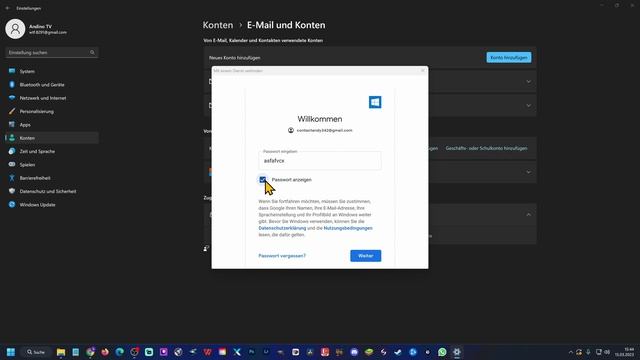The width and height of the screenshot is (640, 360).
Task: Collapse the expanded section chevron at bottom
Action: click(529, 215)
